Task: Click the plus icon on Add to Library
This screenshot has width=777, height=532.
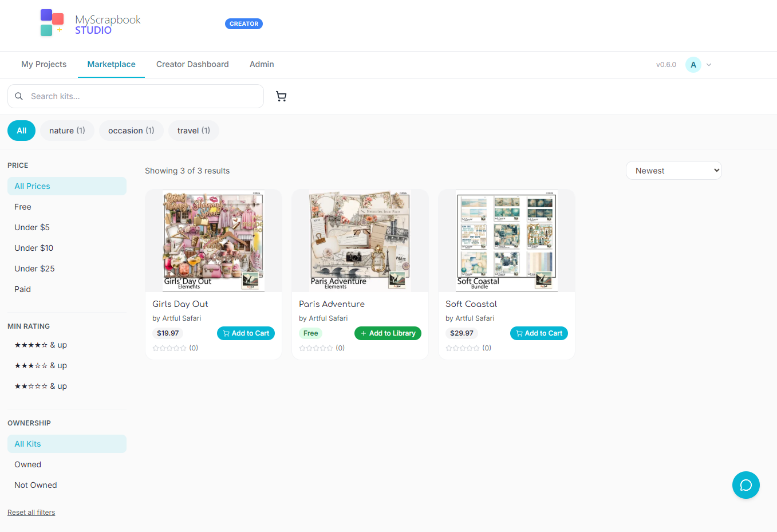Action: [362, 333]
